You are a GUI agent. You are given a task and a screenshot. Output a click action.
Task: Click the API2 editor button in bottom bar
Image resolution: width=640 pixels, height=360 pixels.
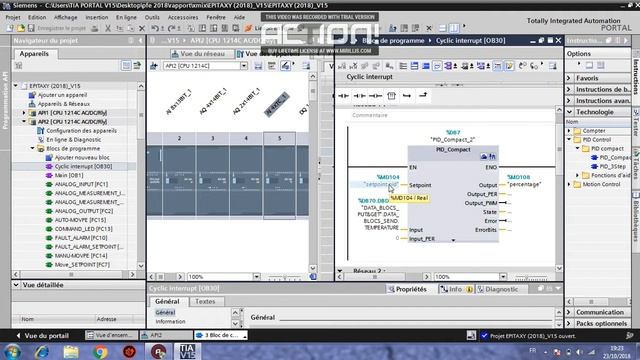[165, 335]
